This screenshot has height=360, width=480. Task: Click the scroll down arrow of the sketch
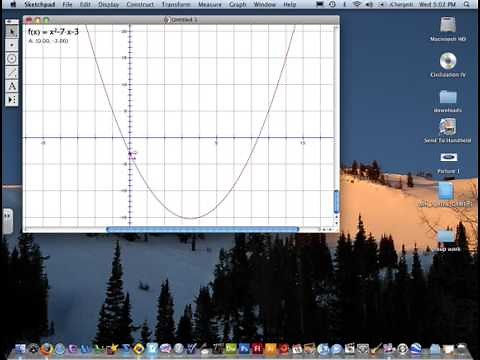336,223
